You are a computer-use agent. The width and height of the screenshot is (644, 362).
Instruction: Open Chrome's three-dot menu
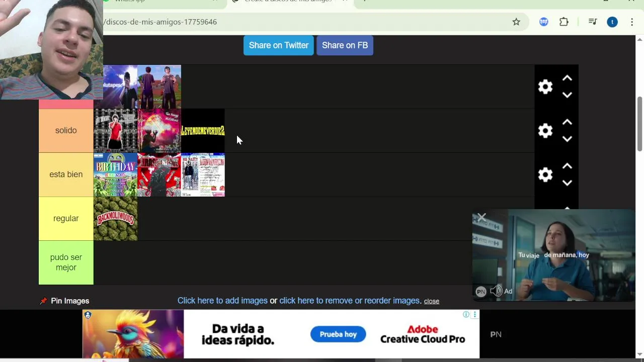point(632,22)
